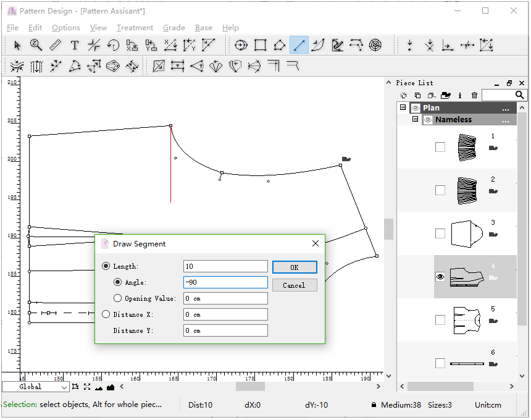The width and height of the screenshot is (531, 420).
Task: Collapse the Plan tree node
Action: (x=403, y=107)
